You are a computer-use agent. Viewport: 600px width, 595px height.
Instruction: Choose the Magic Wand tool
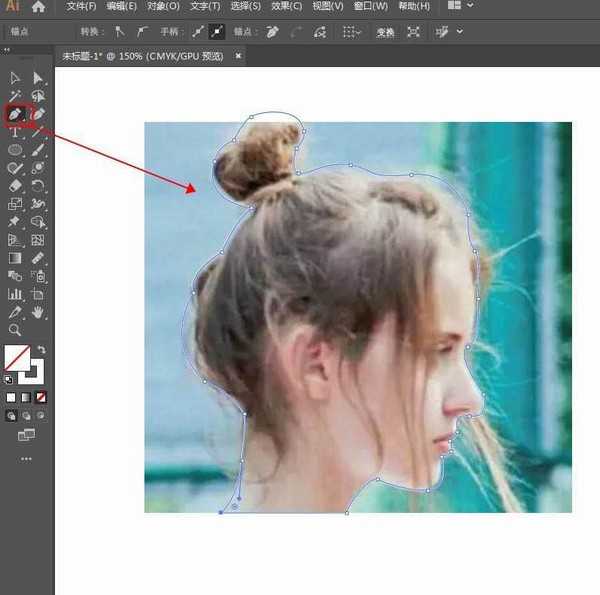(15, 96)
